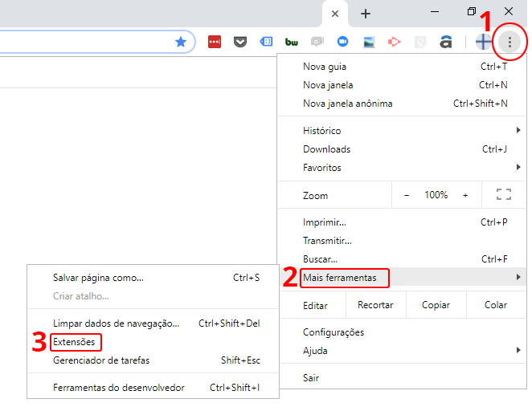Click the Pocket extension icon
This screenshot has height=411, width=532.
coord(240,42)
